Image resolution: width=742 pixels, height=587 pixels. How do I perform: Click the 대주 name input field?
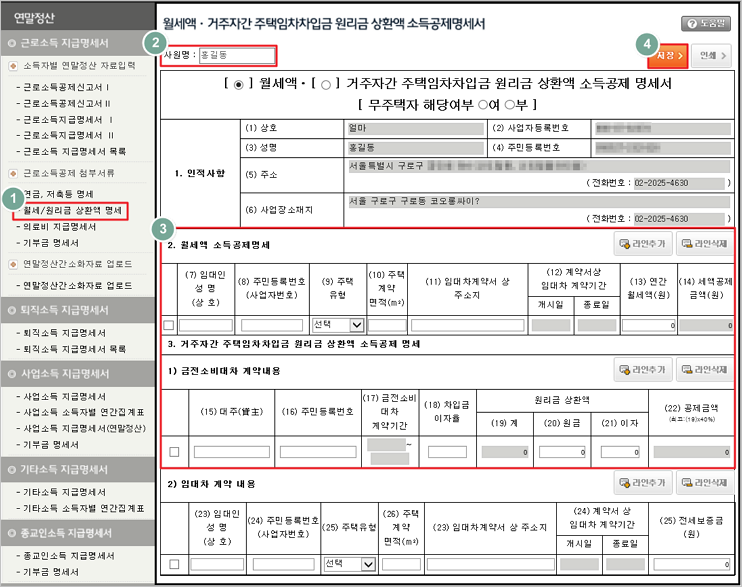(232, 452)
